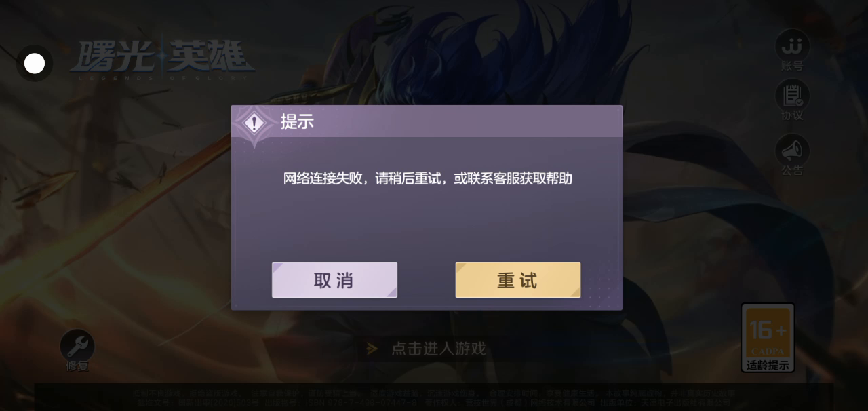The width and height of the screenshot is (868, 411).
Task: Click the 公告 text label under megaphone
Action: 792,170
